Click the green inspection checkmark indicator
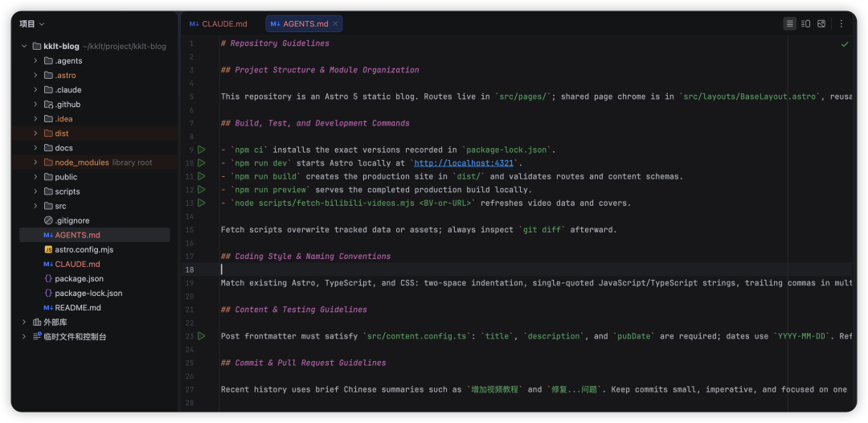 845,43
